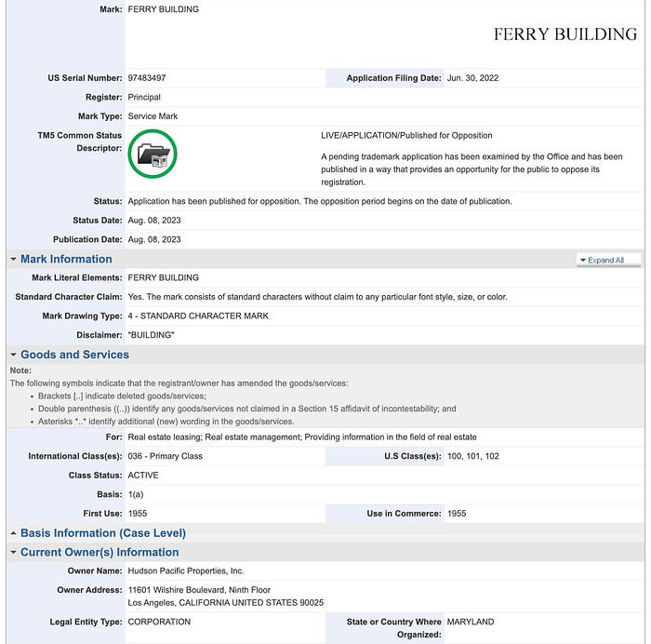651x644 pixels.
Task: Click the Basis value 1(a)
Action: pos(136,494)
